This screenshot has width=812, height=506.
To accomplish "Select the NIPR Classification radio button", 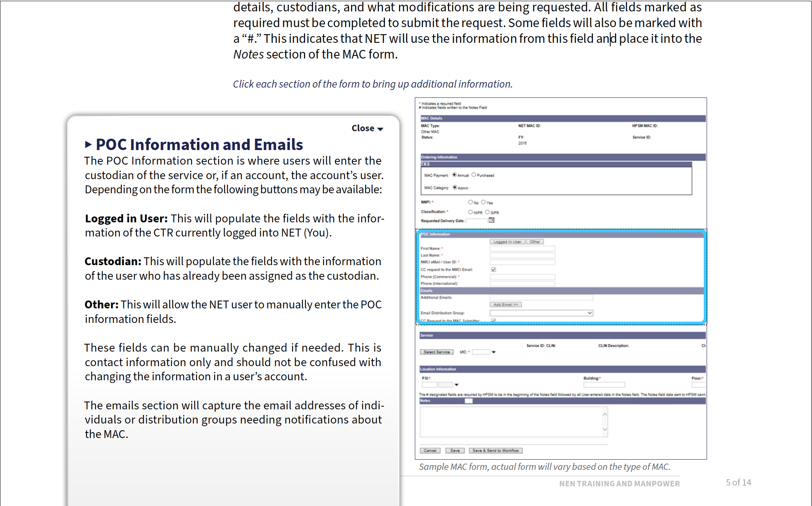I will click(x=471, y=212).
